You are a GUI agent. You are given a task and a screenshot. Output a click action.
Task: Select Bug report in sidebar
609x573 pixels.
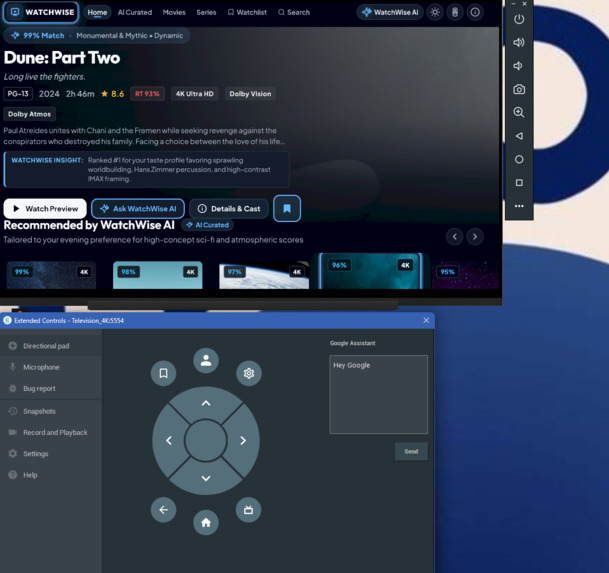tap(51, 388)
